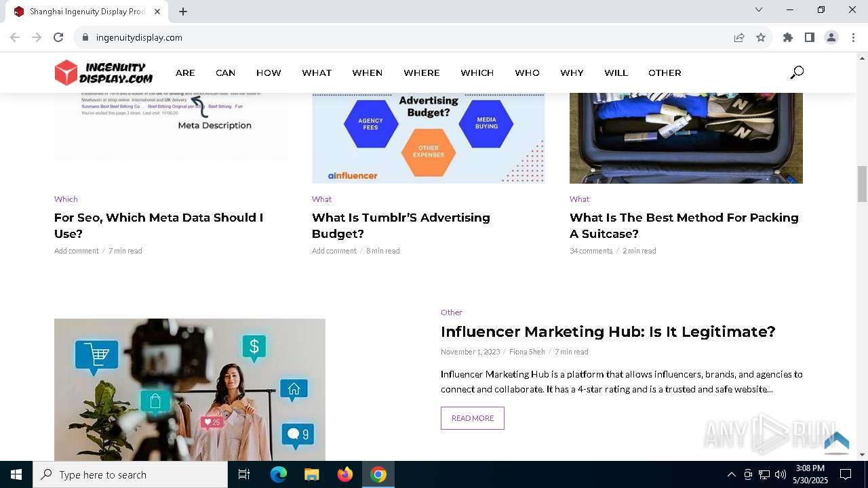Show hidden system tray icons
Screen dimensions: 868x488
click(731, 474)
